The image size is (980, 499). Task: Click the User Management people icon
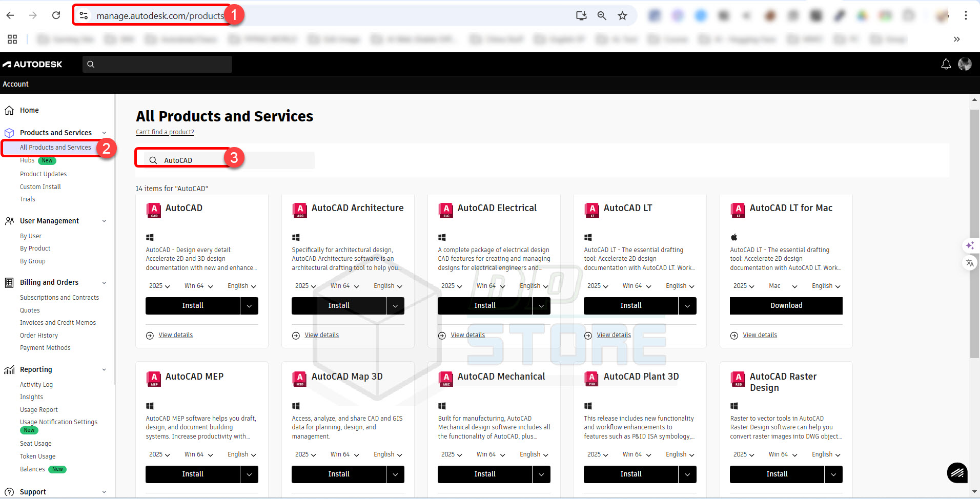(x=9, y=221)
